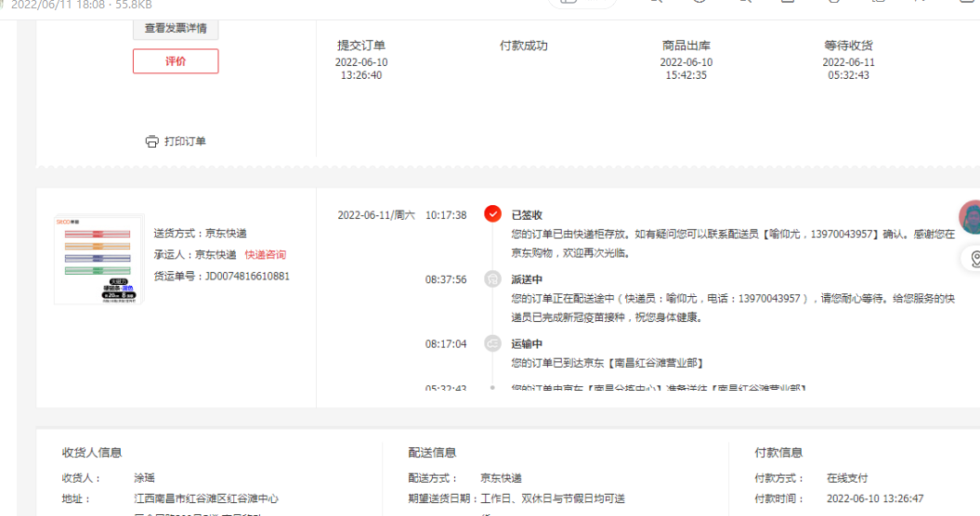Click the grey 运输中 transport icon
Image resolution: width=980 pixels, height=516 pixels.
(x=492, y=343)
